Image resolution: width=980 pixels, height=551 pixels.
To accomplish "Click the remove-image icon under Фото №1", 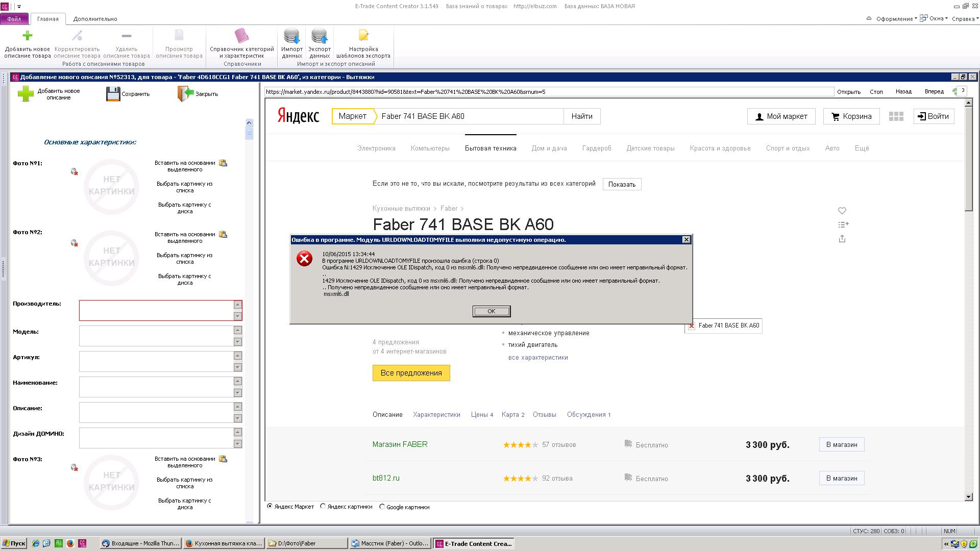I will click(75, 172).
